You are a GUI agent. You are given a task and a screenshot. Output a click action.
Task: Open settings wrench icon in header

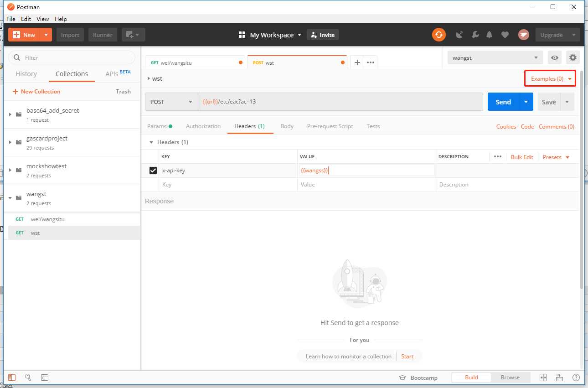pyautogui.click(x=475, y=35)
